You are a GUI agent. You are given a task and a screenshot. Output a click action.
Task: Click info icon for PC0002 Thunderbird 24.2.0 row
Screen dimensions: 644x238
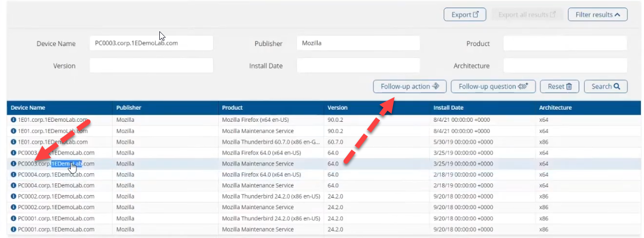[14, 197]
